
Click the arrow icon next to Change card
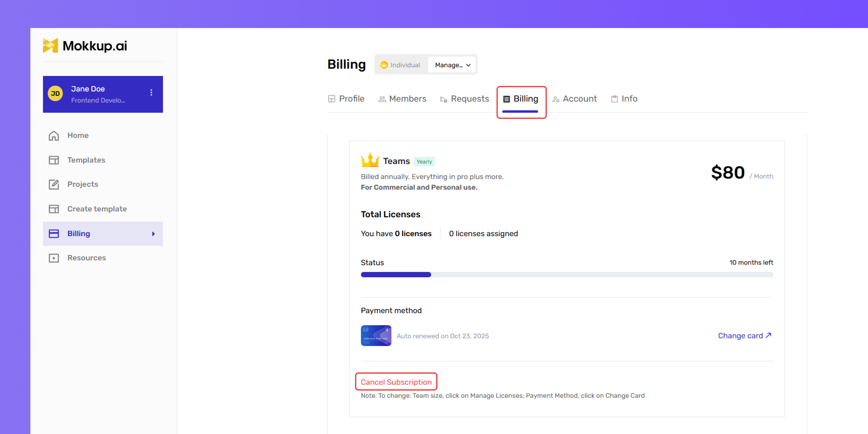click(769, 335)
